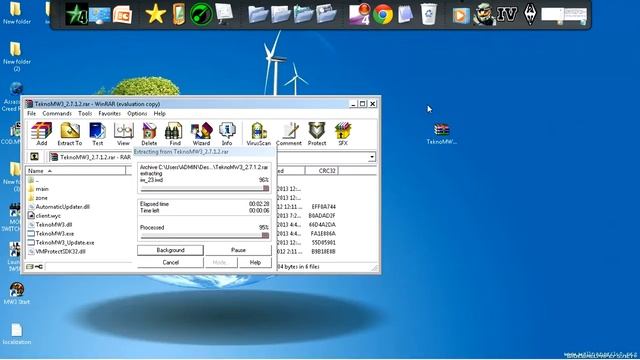Open the Favorites menu
Image resolution: width=640 pixels, height=360 pixels.
(109, 113)
